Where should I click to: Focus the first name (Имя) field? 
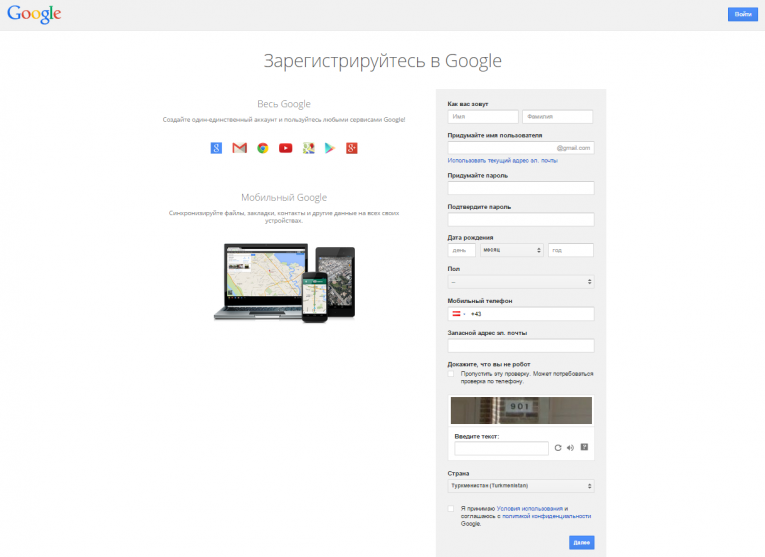pos(483,117)
